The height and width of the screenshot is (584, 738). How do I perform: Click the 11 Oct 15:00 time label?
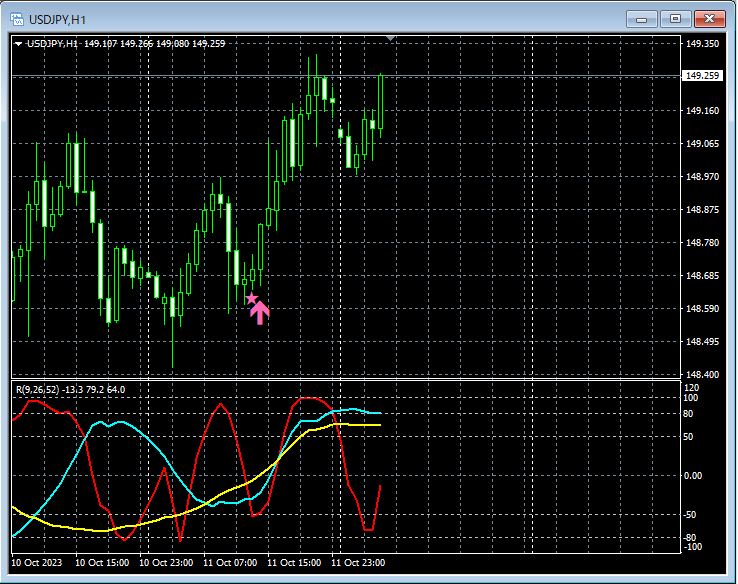[x=294, y=563]
